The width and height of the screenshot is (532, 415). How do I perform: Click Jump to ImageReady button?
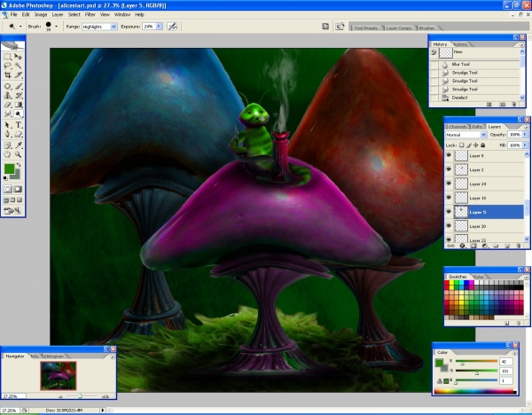(12, 211)
